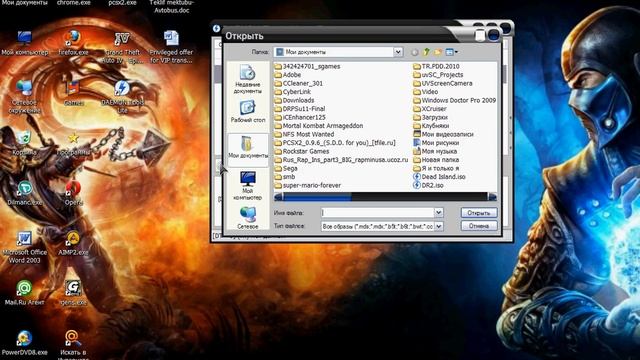Select the Загрузки folder
The height and width of the screenshot is (360, 640).
coord(431,117)
